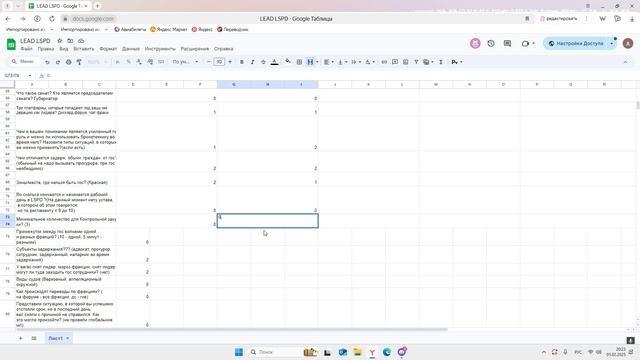The image size is (640, 360).
Task: Open the text color picker
Action: 275,62
